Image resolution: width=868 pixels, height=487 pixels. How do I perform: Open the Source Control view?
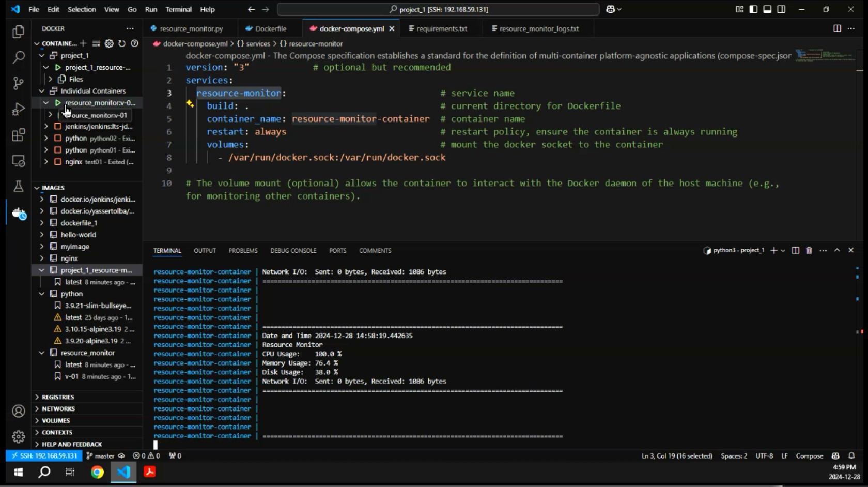[19, 83]
